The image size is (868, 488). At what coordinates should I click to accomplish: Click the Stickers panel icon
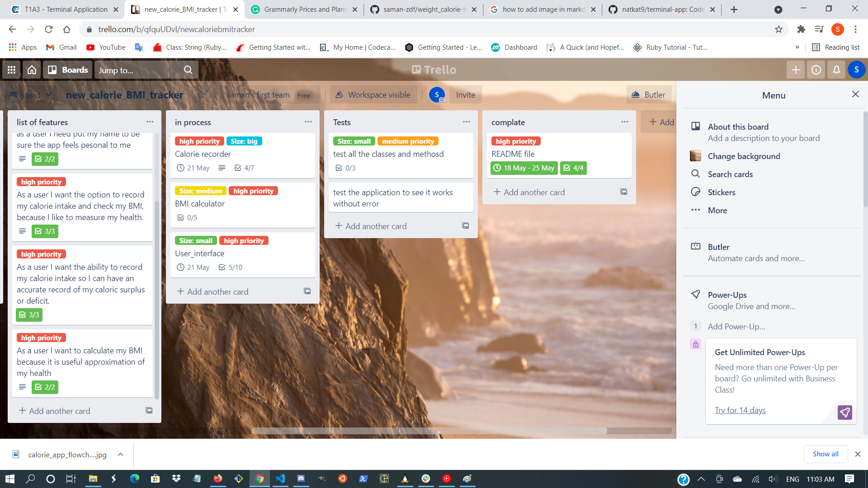695,192
